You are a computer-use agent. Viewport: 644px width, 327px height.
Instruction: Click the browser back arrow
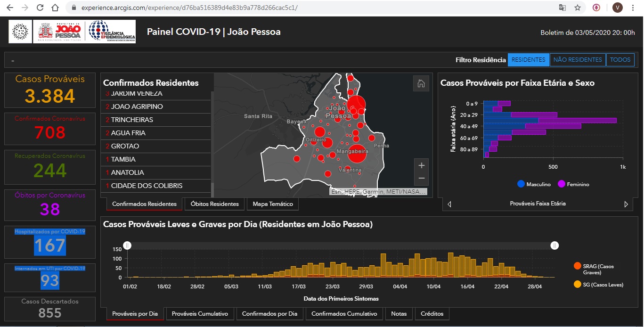pyautogui.click(x=10, y=8)
